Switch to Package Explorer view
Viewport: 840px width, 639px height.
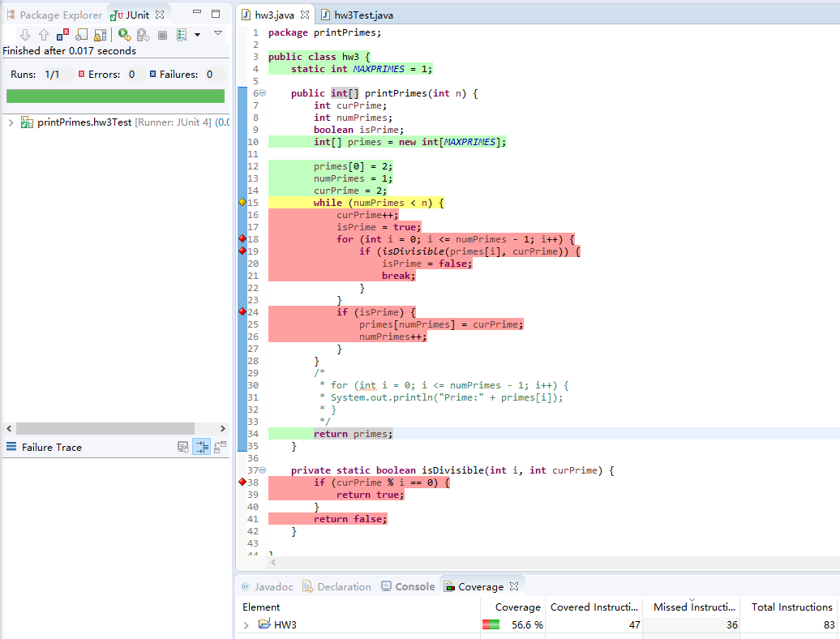pyautogui.click(x=54, y=15)
